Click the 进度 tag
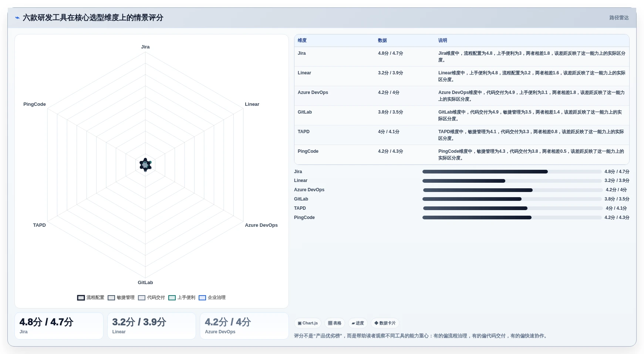Viewport: 644px width, 354px height. pos(358,323)
